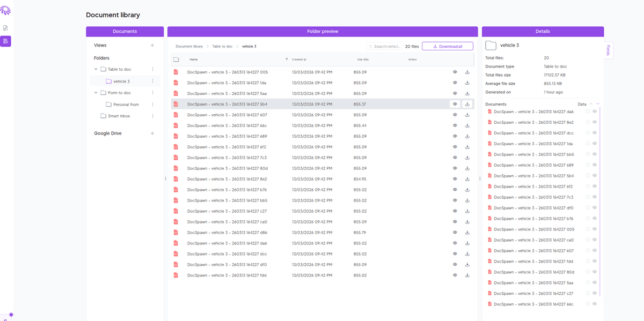The image size is (644, 321).
Task: Open the vertical Fields tab on the right
Action: [x=610, y=49]
